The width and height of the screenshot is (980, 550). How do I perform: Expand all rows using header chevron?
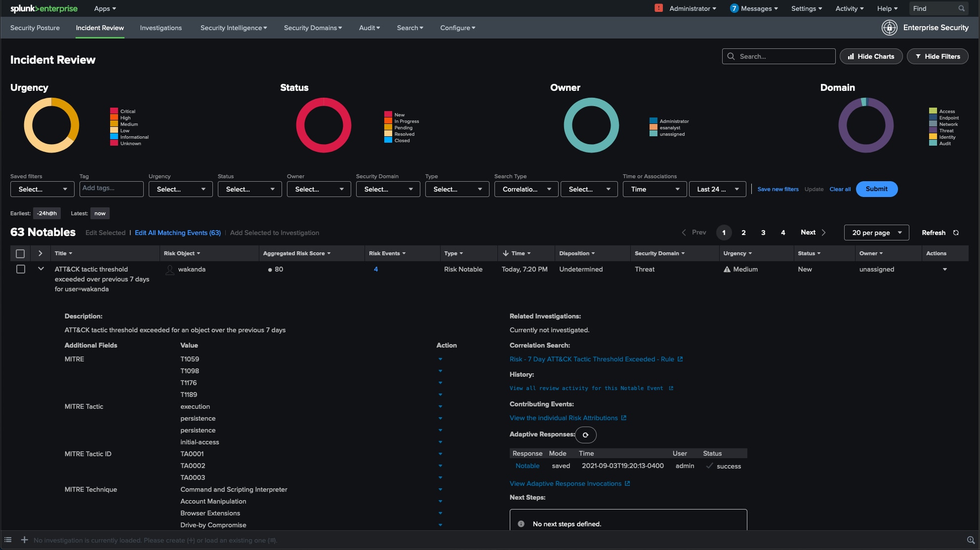[x=41, y=253]
